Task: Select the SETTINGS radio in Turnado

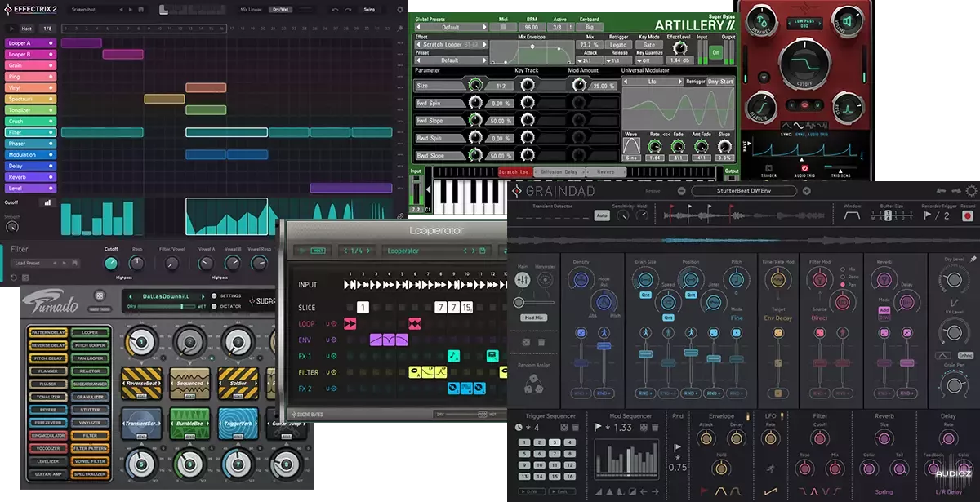Action: pyautogui.click(x=214, y=295)
